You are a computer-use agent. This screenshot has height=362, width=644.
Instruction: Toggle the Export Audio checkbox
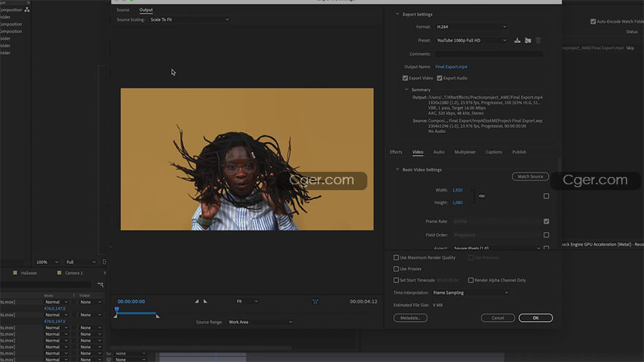pos(440,78)
